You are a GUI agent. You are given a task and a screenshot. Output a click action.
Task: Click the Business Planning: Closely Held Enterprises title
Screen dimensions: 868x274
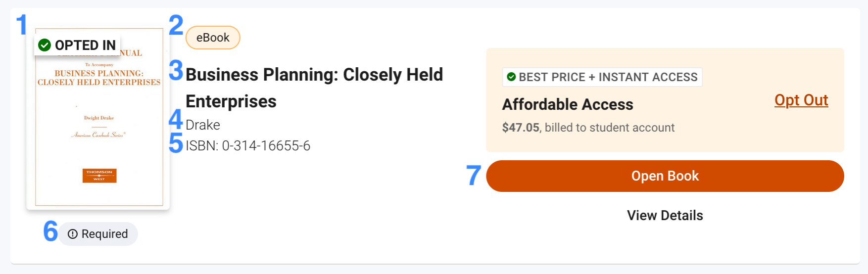(x=314, y=88)
